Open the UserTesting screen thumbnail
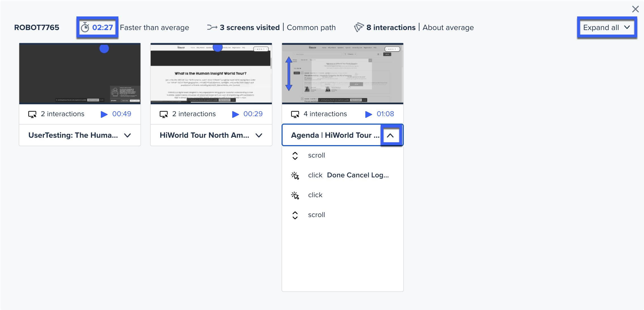This screenshot has height=310, width=644. 80,74
